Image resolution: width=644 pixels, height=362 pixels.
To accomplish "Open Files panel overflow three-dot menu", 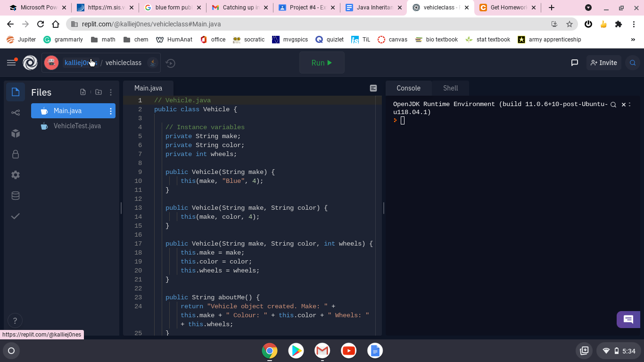I will (x=111, y=92).
